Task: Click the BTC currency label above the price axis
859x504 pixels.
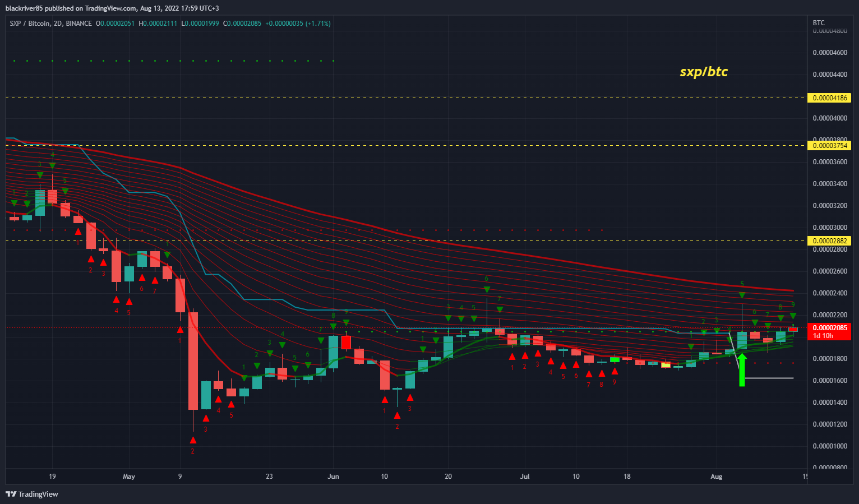Action: (x=819, y=23)
